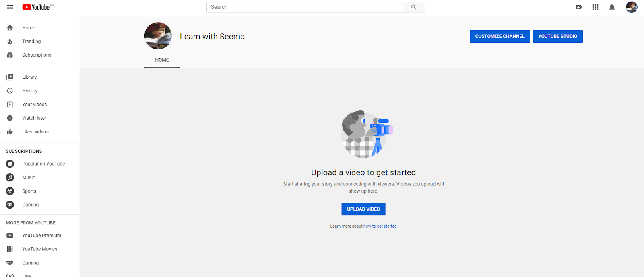Click into the Search input field
Image resolution: width=644 pixels, height=277 pixels.
tap(305, 7)
